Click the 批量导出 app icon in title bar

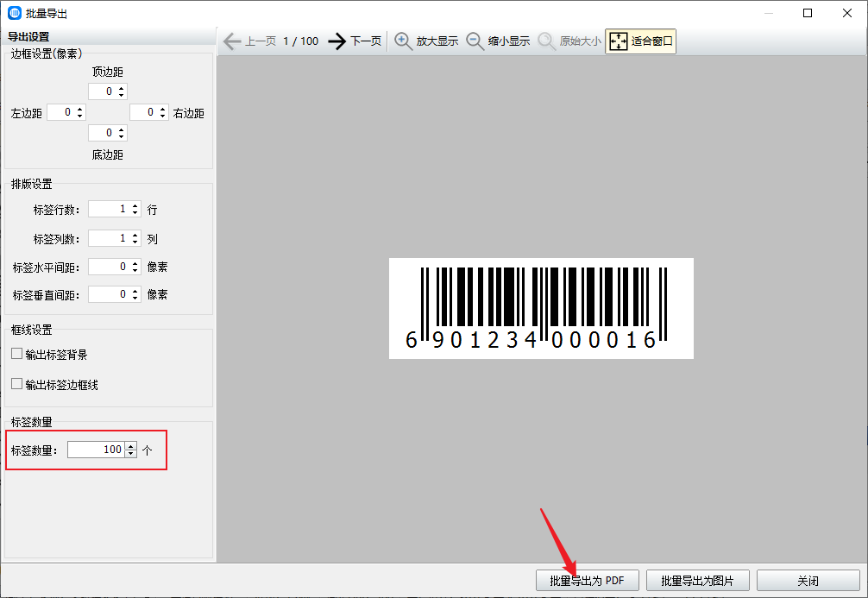coord(15,13)
